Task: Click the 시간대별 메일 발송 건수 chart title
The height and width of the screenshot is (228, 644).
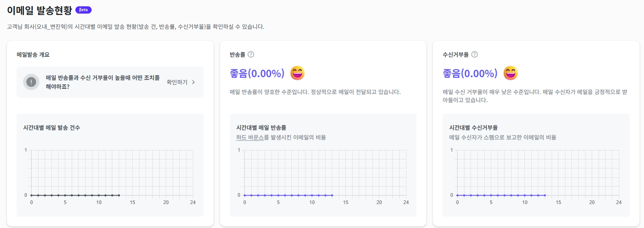Action: (51, 128)
